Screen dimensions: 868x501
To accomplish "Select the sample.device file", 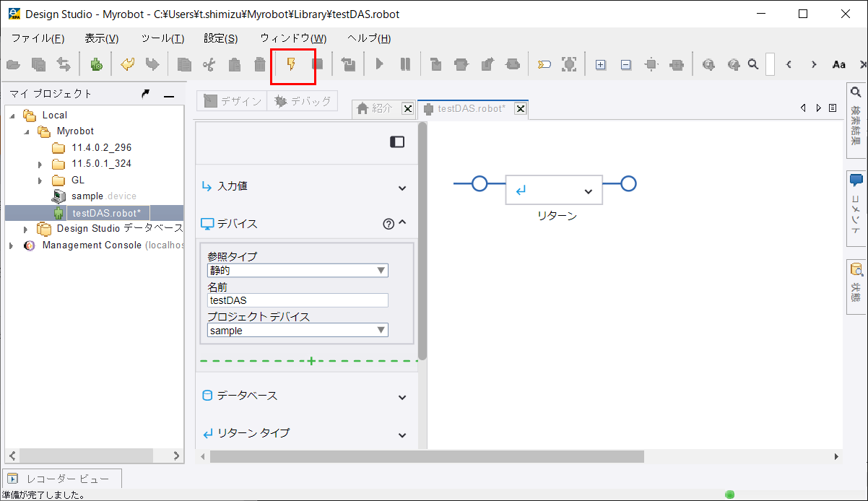I will click(103, 196).
